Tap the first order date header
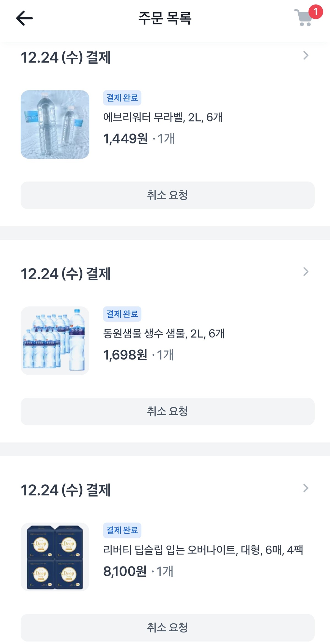This screenshot has width=330, height=644. [66, 57]
